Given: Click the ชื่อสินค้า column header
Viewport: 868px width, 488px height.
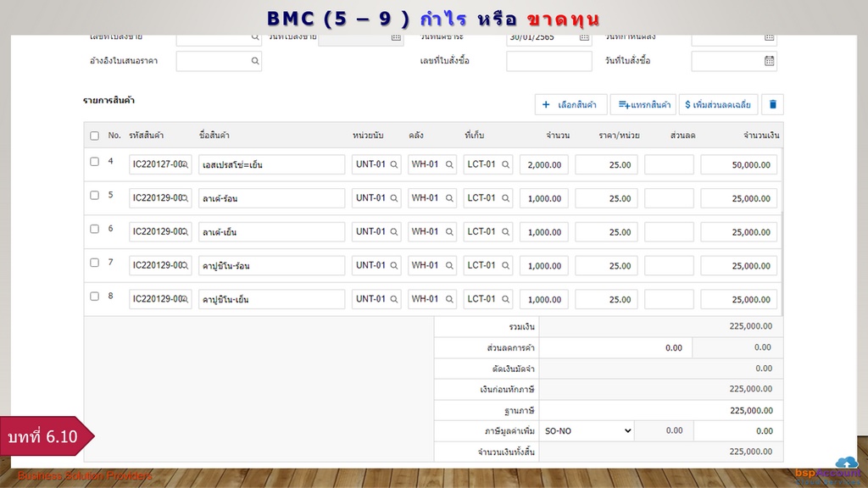Looking at the screenshot, I should coord(214,136).
